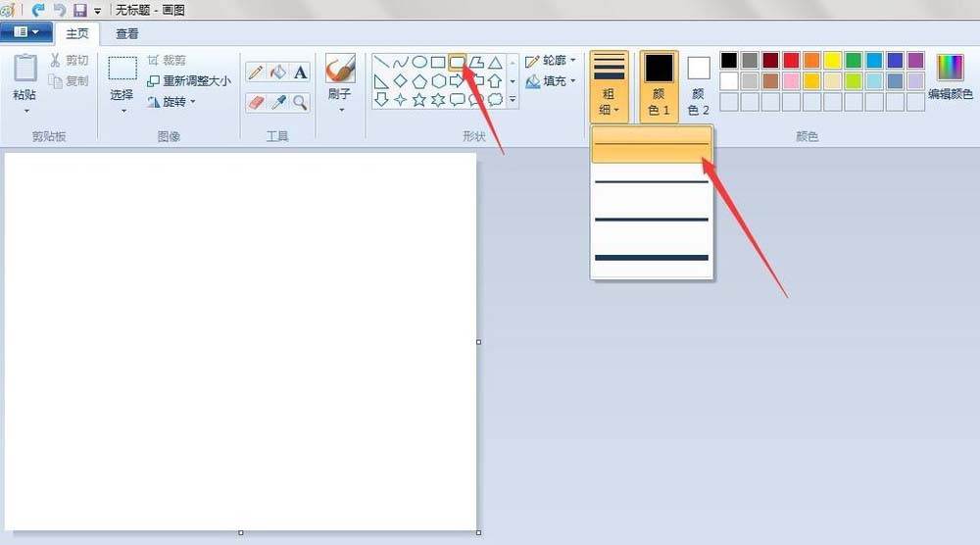The height and width of the screenshot is (545, 980).
Task: Select the Eraser tool
Action: coord(256,102)
